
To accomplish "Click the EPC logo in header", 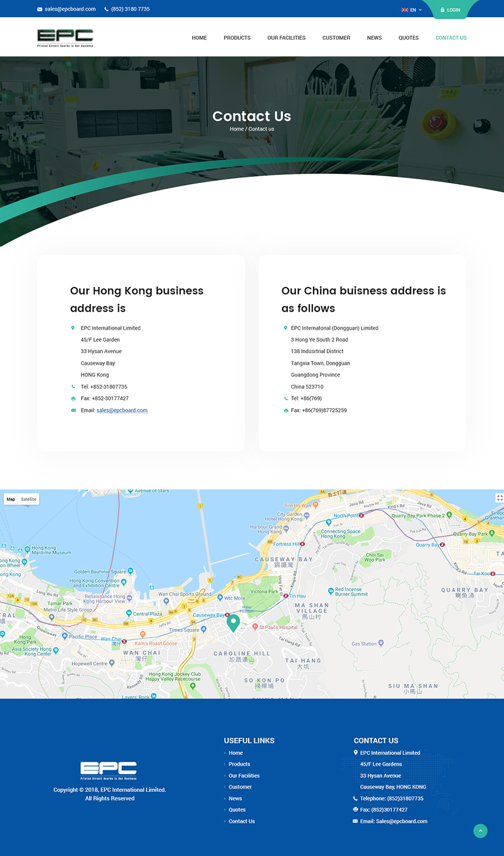I will [x=65, y=38].
